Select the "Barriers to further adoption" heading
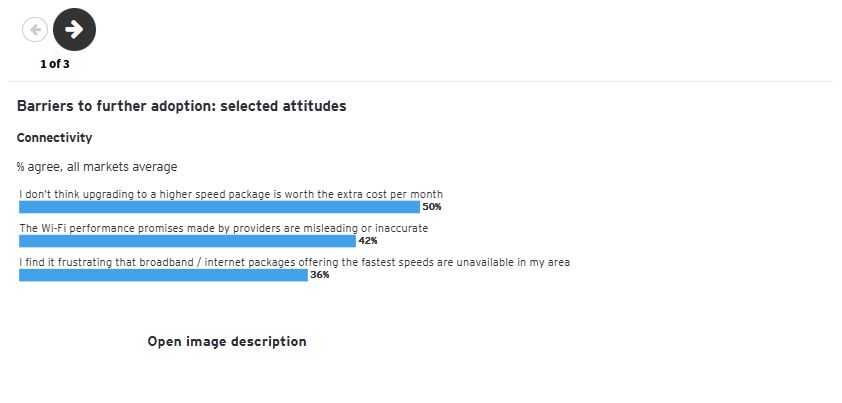Screen dimensions: 842x403 181,106
